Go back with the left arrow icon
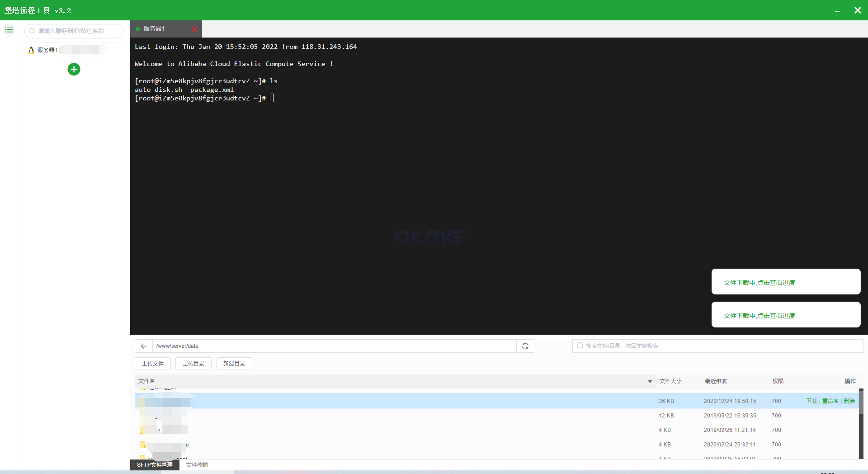 (x=144, y=346)
